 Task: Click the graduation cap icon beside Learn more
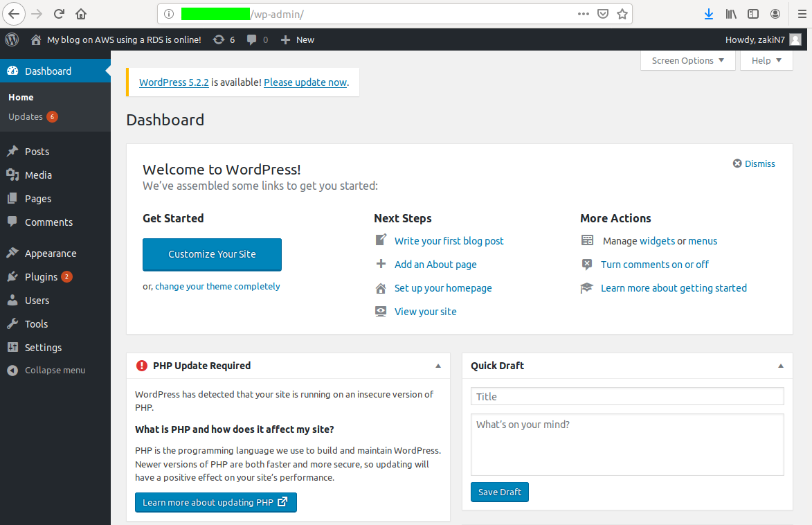coord(586,287)
